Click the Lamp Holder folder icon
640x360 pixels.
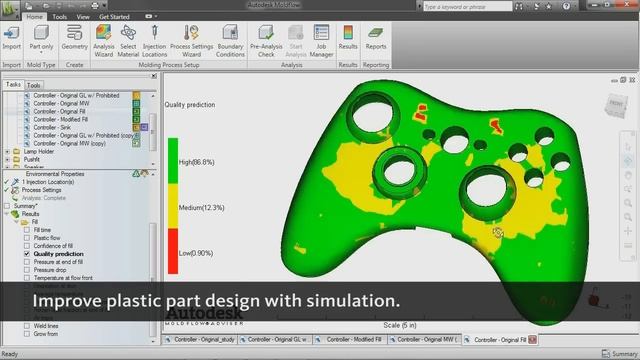click(16, 151)
